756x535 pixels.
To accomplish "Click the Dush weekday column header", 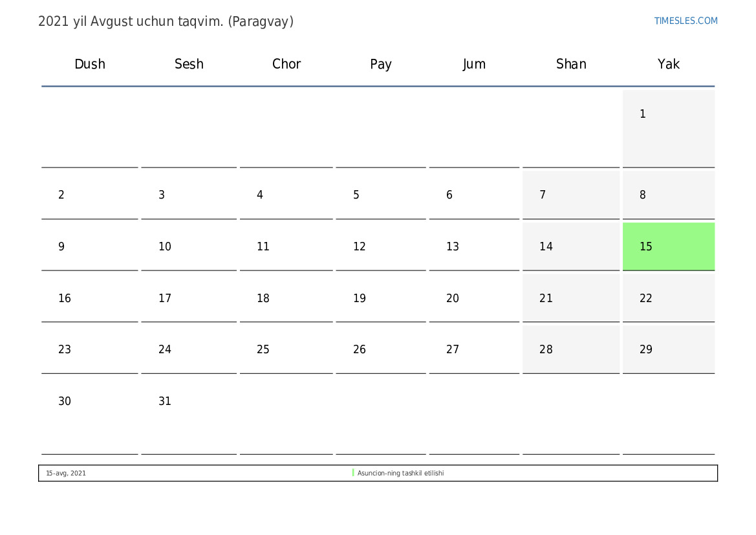I will 90,64.
